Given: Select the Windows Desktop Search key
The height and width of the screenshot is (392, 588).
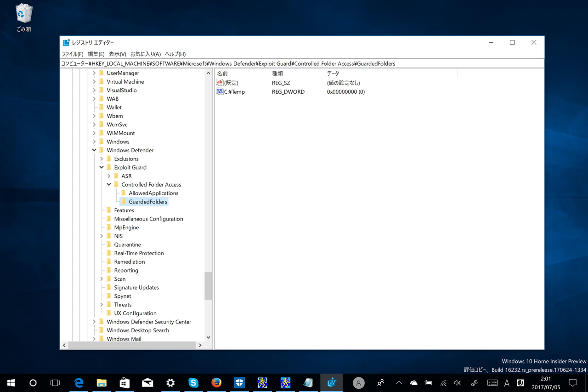Looking at the screenshot, I should 138,330.
